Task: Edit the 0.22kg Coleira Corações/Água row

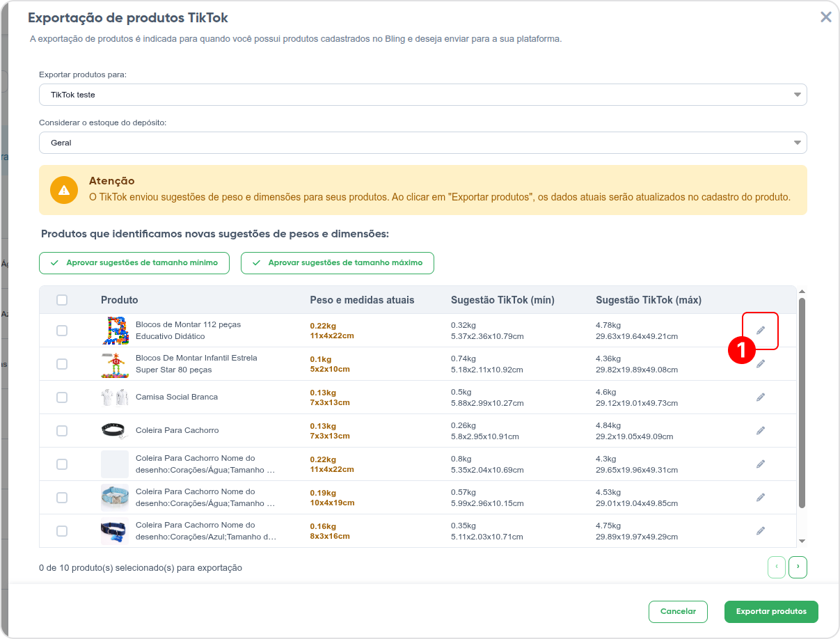Action: 761,464
